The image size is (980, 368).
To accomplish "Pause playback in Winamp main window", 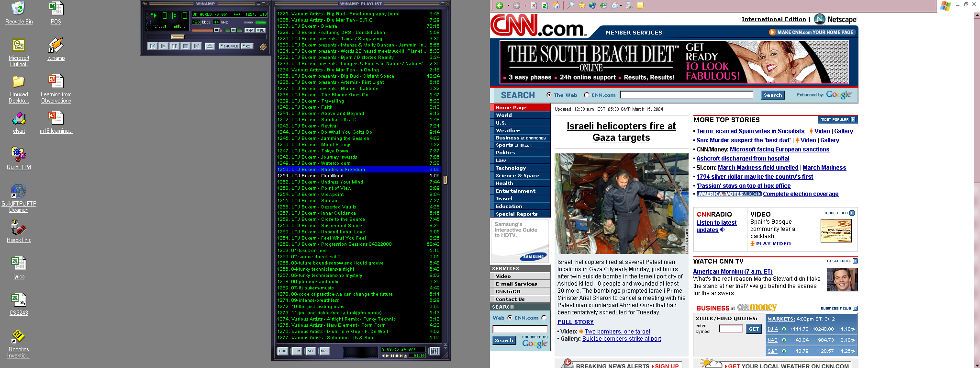I will (x=174, y=46).
